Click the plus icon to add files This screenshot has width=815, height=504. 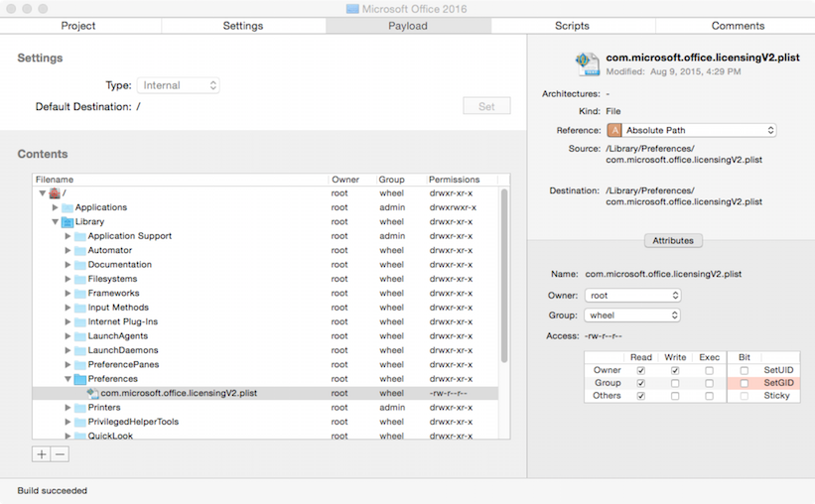(42, 454)
